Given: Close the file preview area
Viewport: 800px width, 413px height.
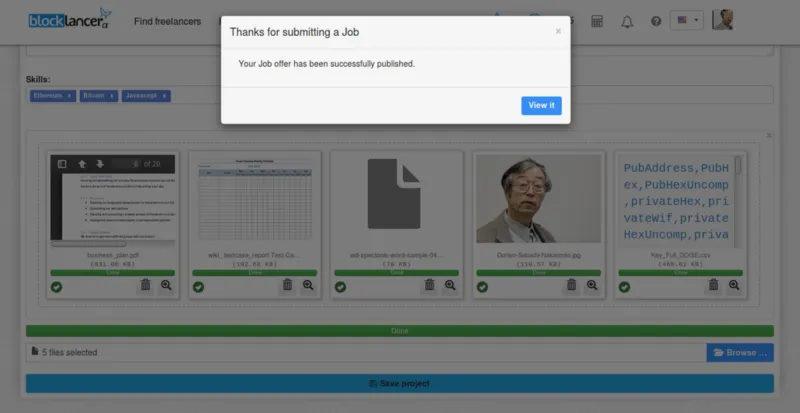Looking at the screenshot, I should coord(769,135).
